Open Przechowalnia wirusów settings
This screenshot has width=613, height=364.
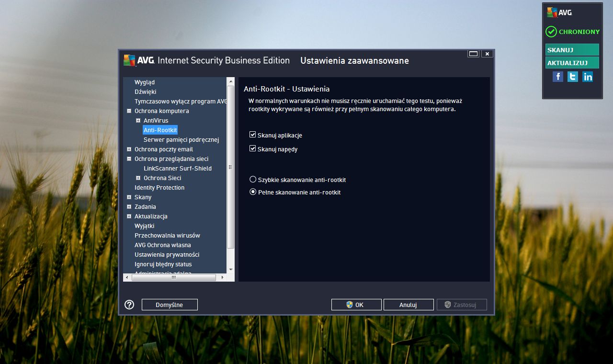(167, 235)
